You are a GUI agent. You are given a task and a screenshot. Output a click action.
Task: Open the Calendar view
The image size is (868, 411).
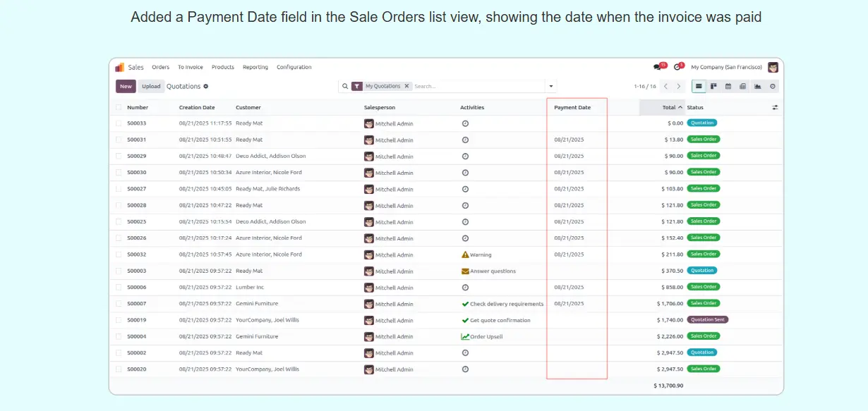[x=728, y=87]
